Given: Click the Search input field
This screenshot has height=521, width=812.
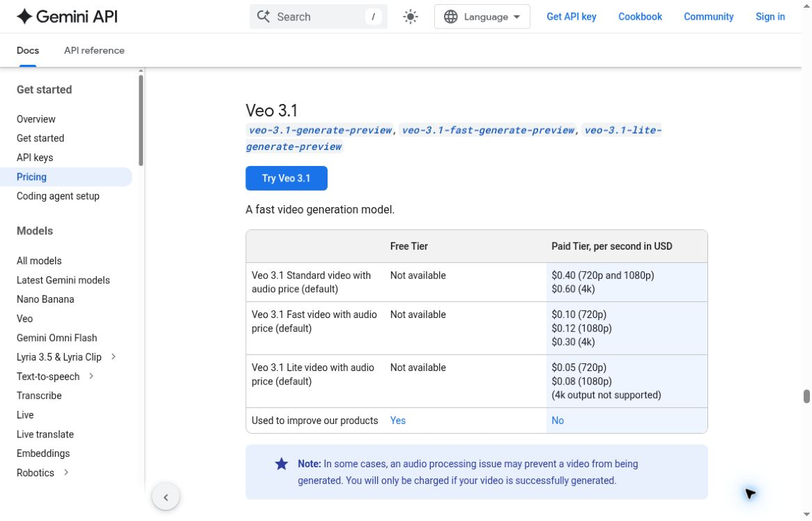Looking at the screenshot, I should (x=319, y=17).
